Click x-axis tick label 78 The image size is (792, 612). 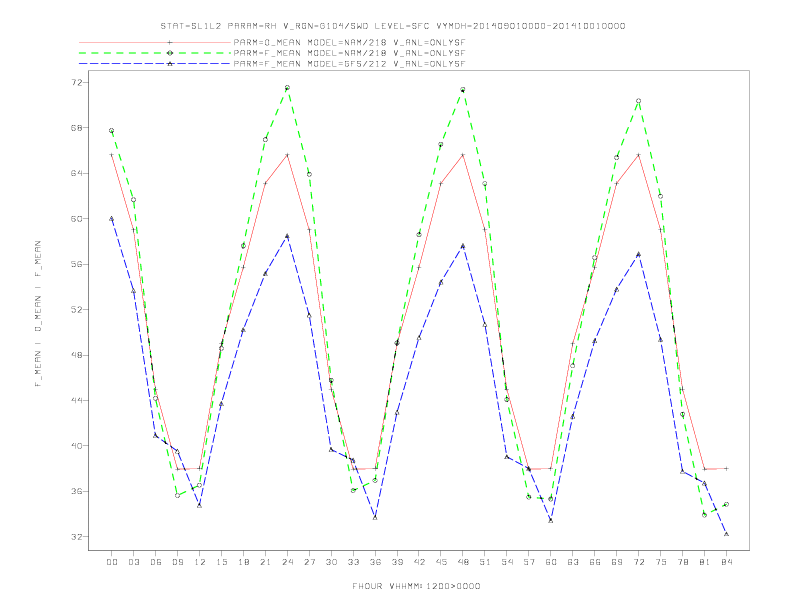pyautogui.click(x=682, y=562)
